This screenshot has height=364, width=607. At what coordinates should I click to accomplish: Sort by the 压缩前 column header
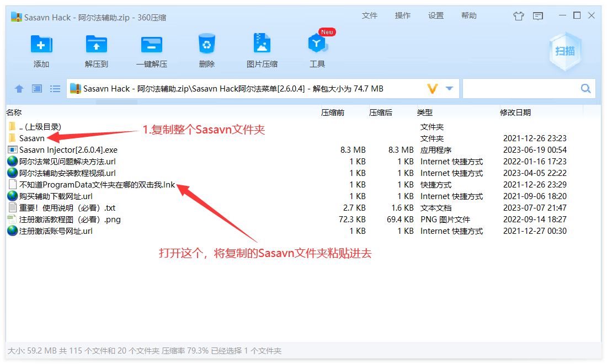tap(333, 113)
